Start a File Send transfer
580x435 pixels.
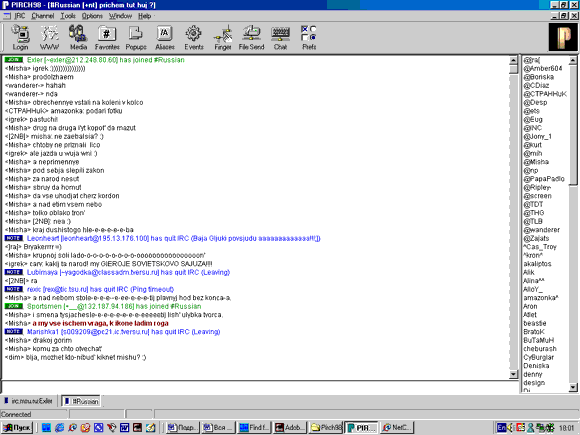click(251, 38)
